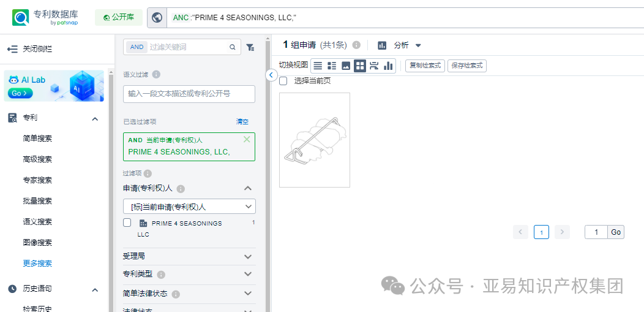Click the 复制检索式 button

(x=425, y=66)
